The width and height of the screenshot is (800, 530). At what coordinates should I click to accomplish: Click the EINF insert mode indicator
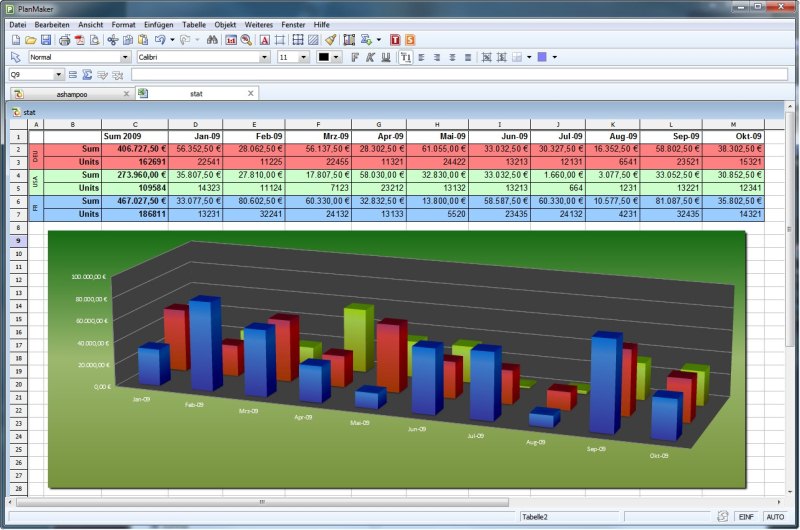point(746,517)
